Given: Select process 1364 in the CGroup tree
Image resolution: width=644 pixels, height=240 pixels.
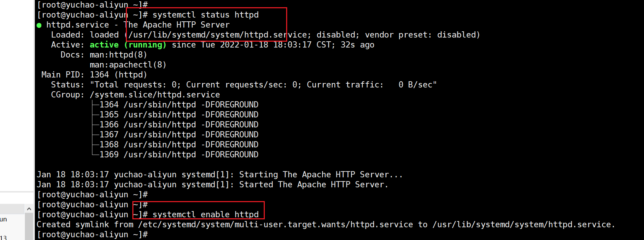Looking at the screenshot, I should [179, 105].
